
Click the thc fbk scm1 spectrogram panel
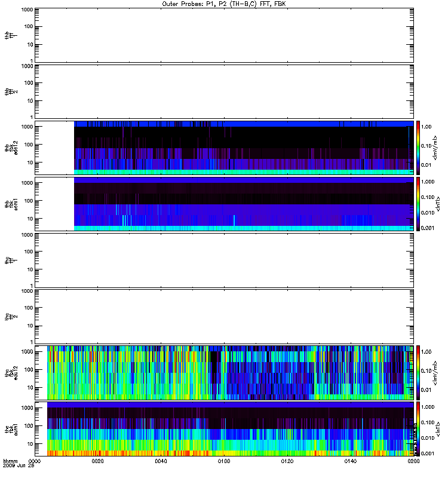tap(224, 429)
